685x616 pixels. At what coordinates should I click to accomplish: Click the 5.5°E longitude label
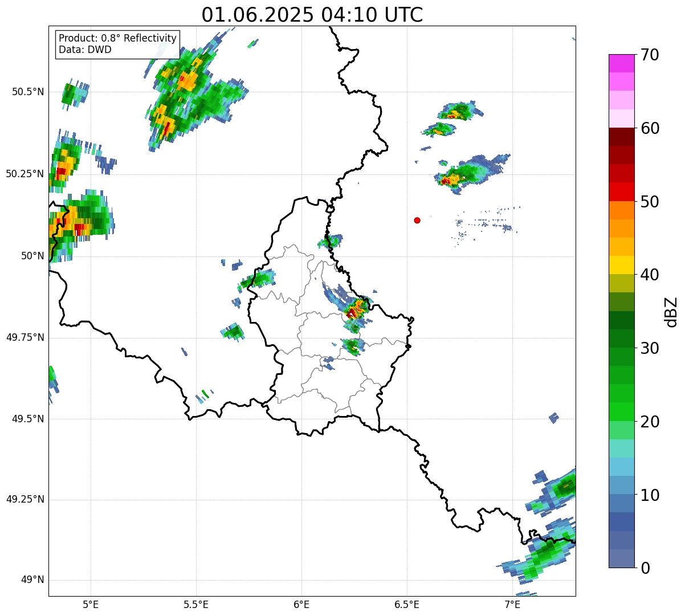[196, 605]
